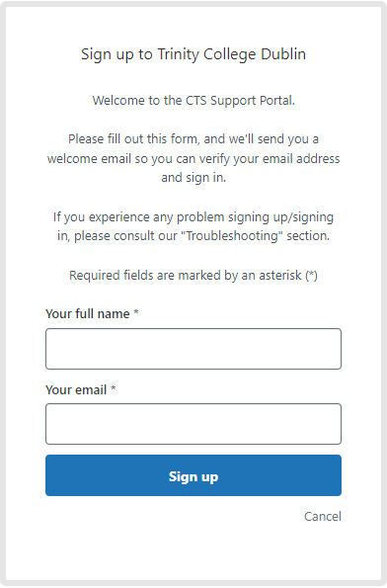This screenshot has width=387, height=588.
Task: Click the Your full name input field
Action: 193,349
